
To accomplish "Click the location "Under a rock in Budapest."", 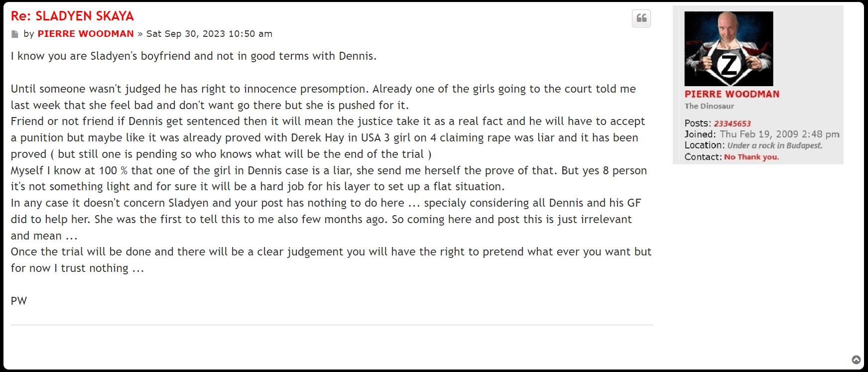I will tap(774, 145).
